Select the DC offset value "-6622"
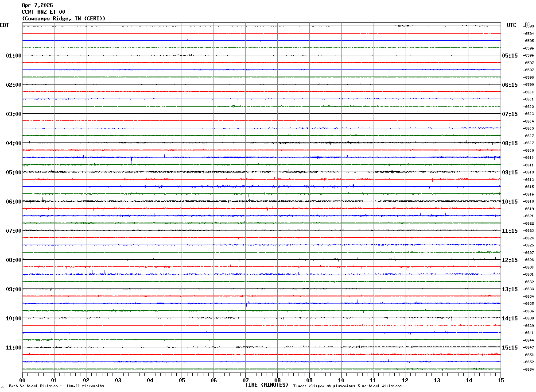 click(528, 223)
